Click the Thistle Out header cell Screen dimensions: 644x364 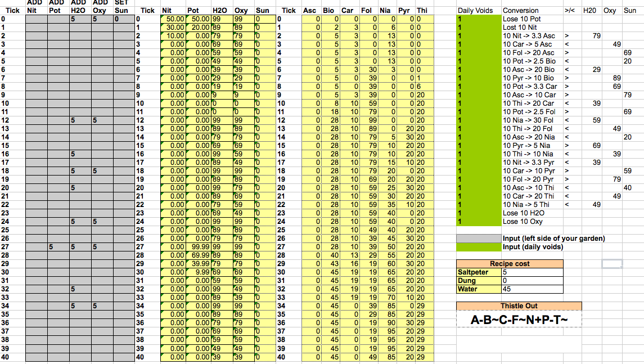[x=519, y=305]
